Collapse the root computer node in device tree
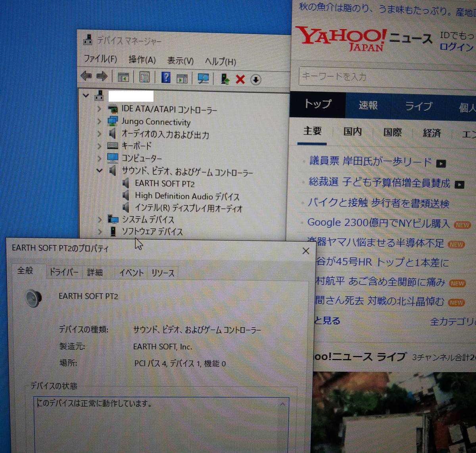The height and width of the screenshot is (453, 476). [86, 95]
